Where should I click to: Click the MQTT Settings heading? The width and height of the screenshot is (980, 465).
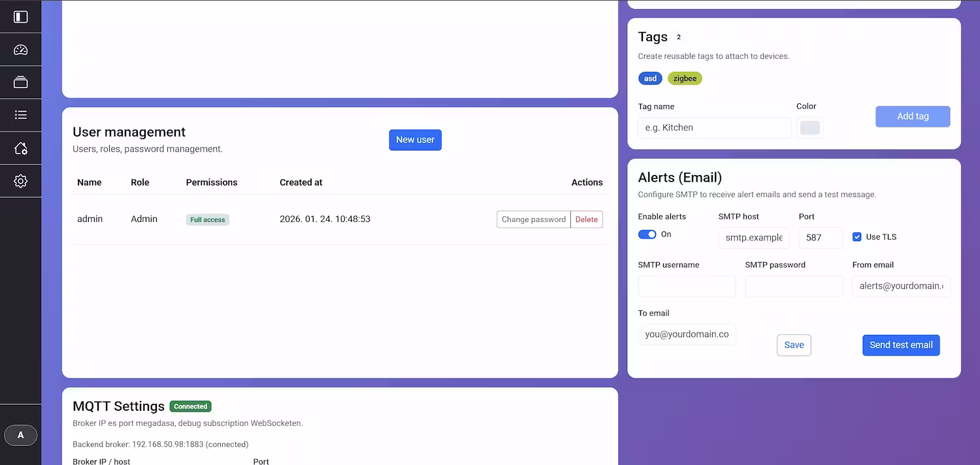point(119,406)
